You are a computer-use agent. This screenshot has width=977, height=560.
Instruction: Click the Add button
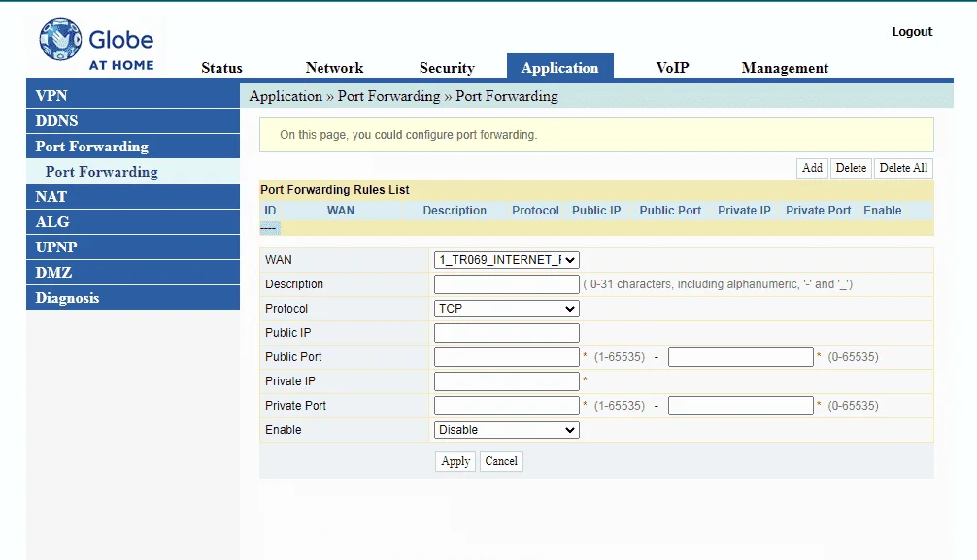[812, 168]
